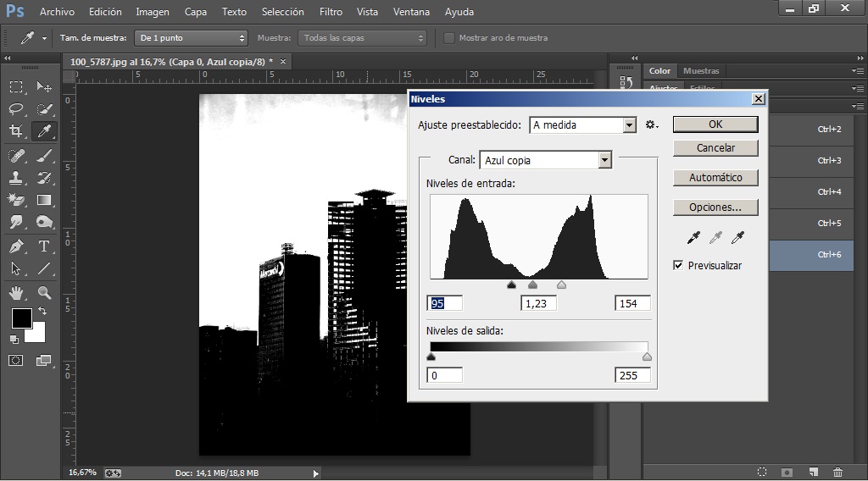The height and width of the screenshot is (481, 868).
Task: Open preset options gear in Niveles dialog
Action: point(652,125)
